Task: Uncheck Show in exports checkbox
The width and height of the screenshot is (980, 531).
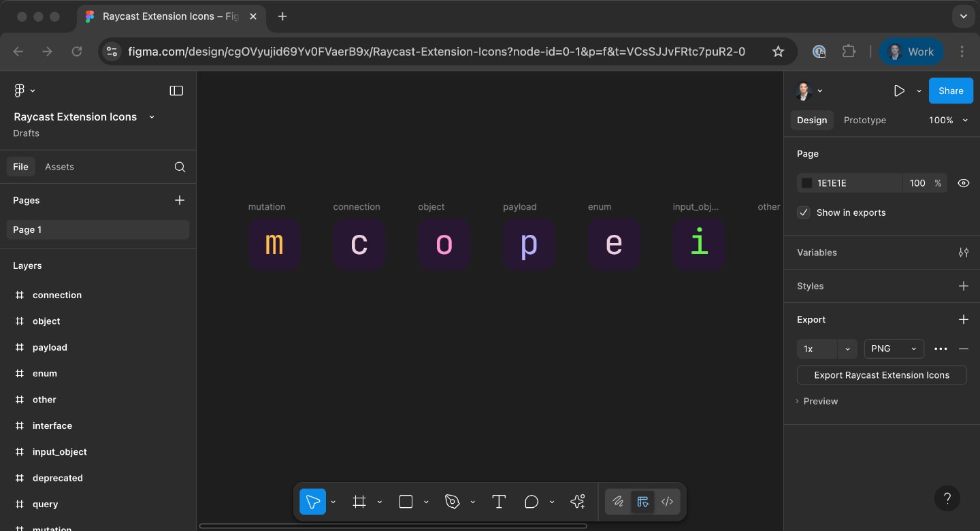Action: coord(804,212)
